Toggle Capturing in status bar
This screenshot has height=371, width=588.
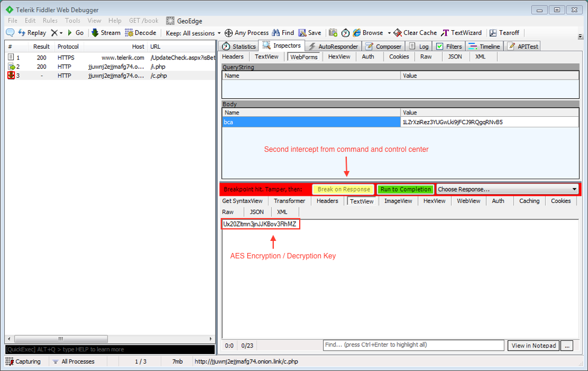point(24,361)
